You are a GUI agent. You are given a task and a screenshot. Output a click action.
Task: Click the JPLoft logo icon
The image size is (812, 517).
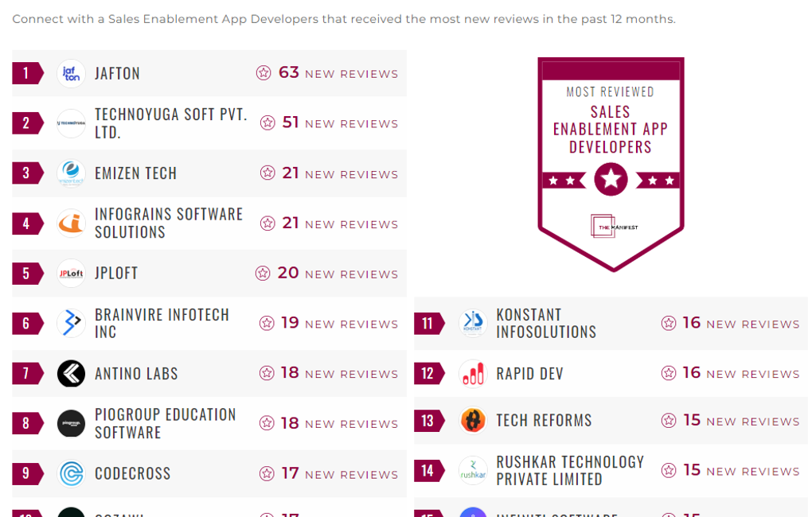[72, 274]
